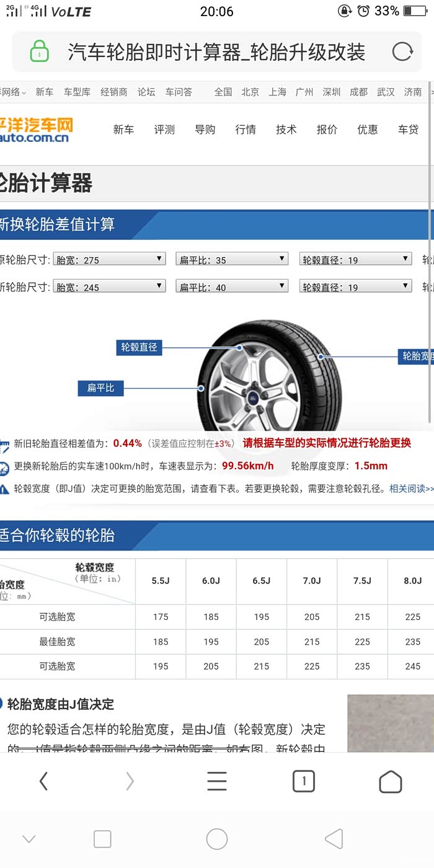Screen dimensions: 434x868
Task: Open the 相关阅读 link
Action: [x=411, y=489]
